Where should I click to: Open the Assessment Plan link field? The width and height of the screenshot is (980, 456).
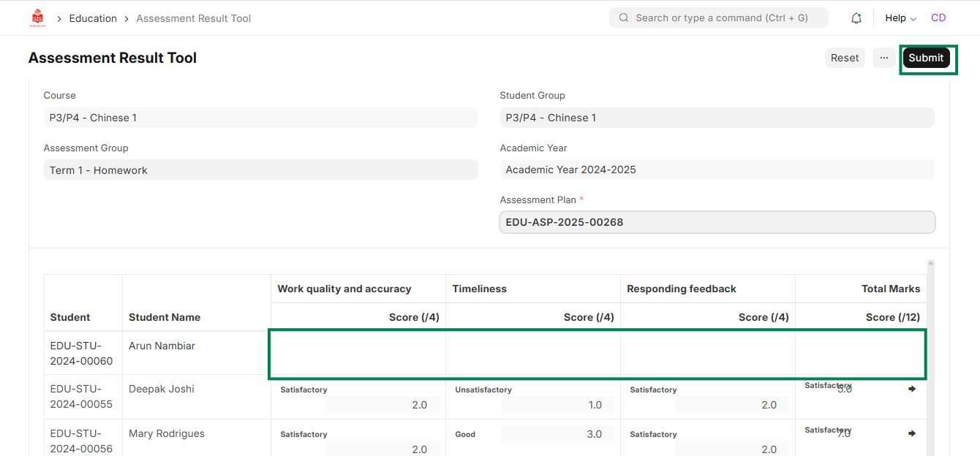pyautogui.click(x=717, y=222)
